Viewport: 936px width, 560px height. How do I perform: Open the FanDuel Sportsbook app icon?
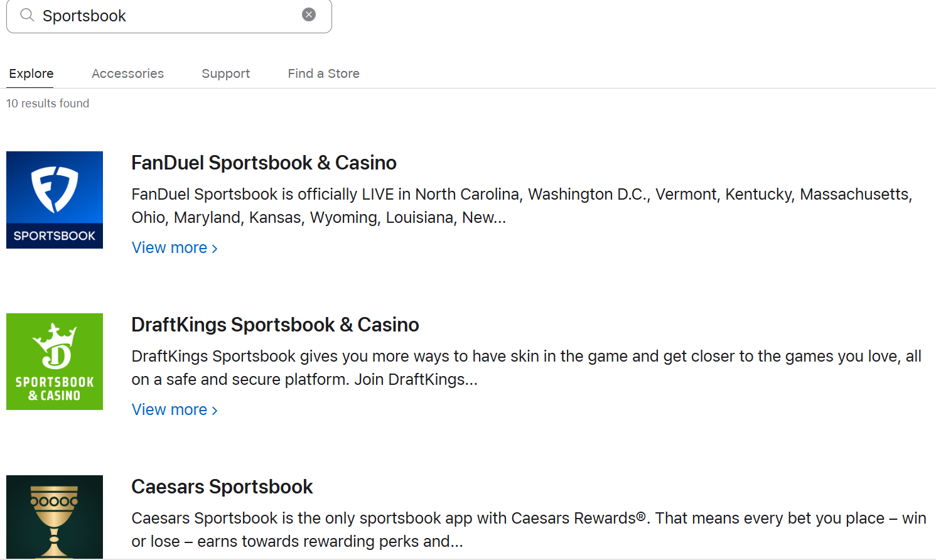pyautogui.click(x=55, y=200)
